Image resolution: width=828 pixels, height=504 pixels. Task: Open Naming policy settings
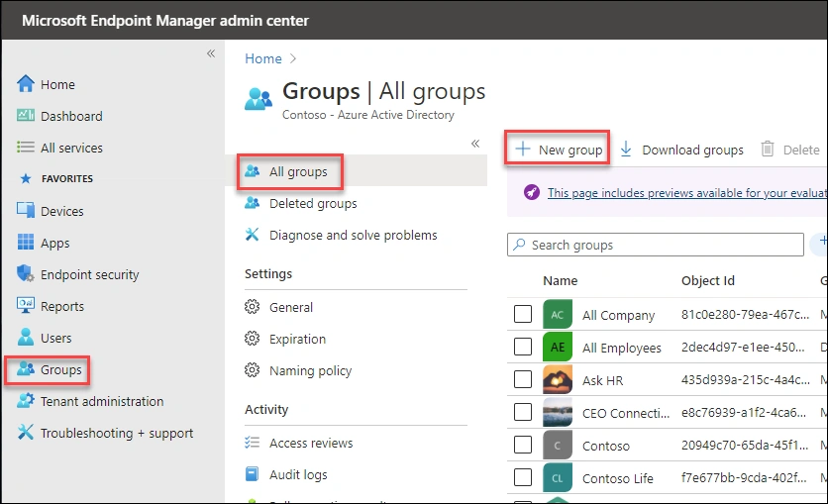[311, 370]
